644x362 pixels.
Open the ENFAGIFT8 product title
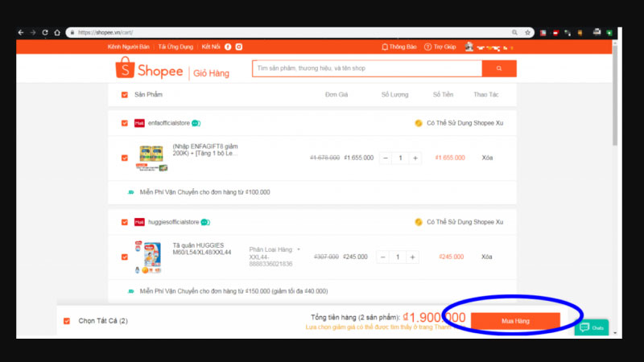point(205,150)
